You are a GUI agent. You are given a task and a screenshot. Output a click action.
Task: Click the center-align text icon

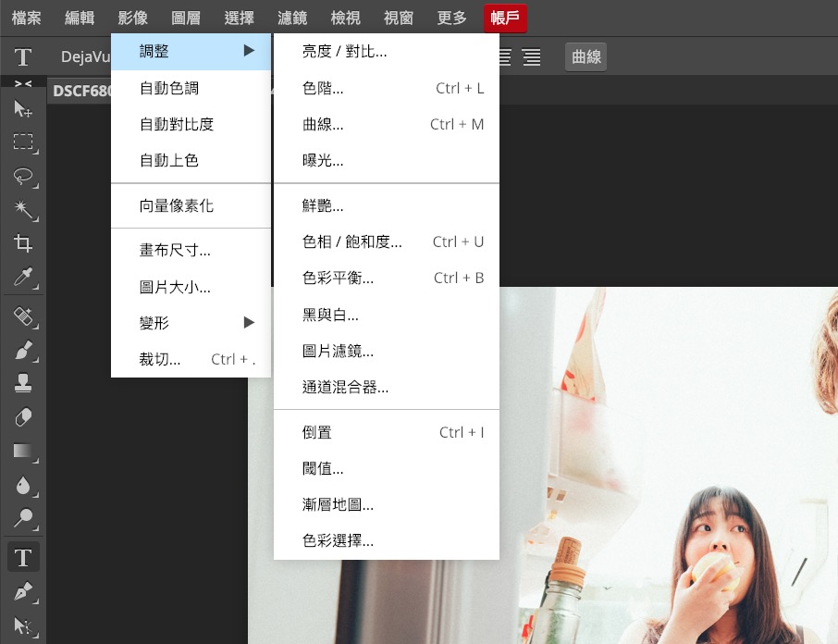coord(504,56)
